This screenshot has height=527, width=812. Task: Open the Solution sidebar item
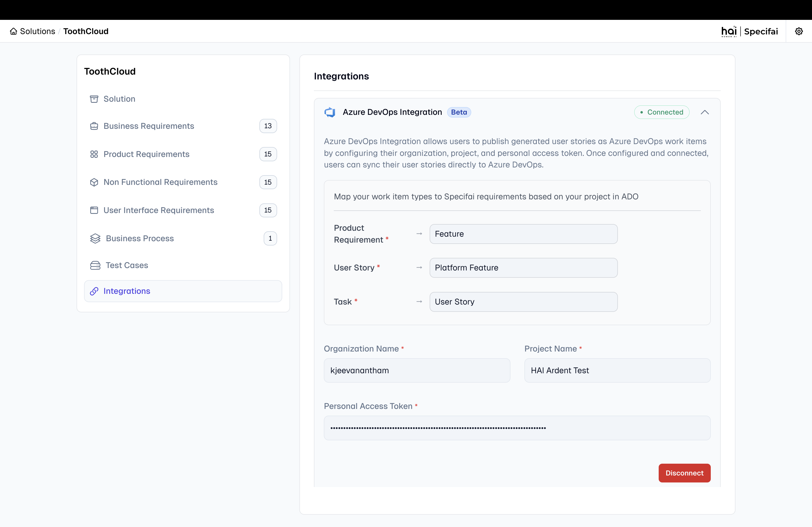pos(183,99)
